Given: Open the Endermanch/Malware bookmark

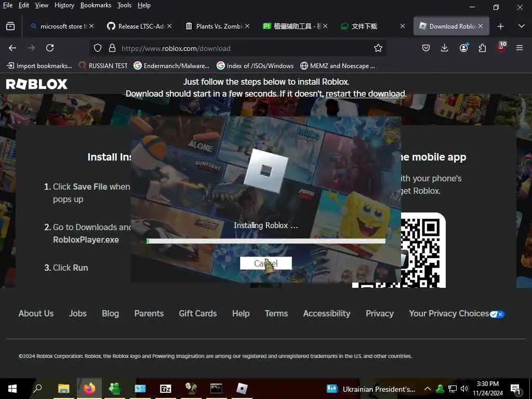Looking at the screenshot, I should point(171,66).
